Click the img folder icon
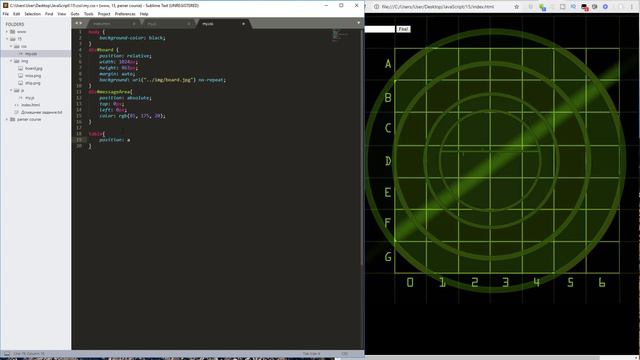The width and height of the screenshot is (640, 360). tap(17, 61)
